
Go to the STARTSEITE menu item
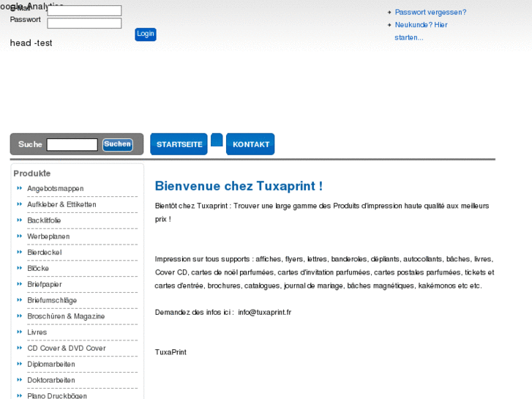click(x=179, y=144)
